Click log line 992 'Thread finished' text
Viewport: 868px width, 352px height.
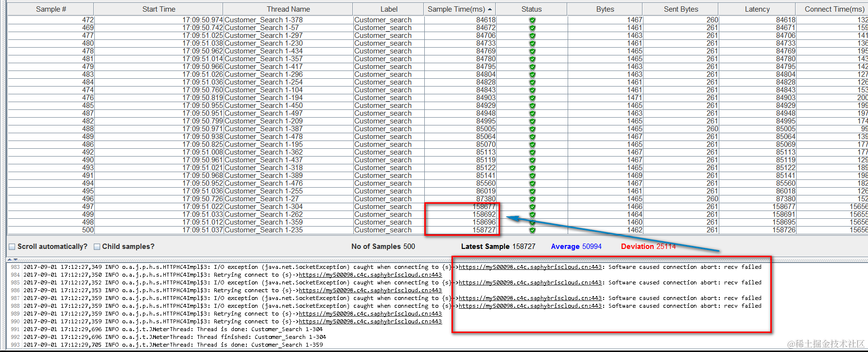pos(174,337)
